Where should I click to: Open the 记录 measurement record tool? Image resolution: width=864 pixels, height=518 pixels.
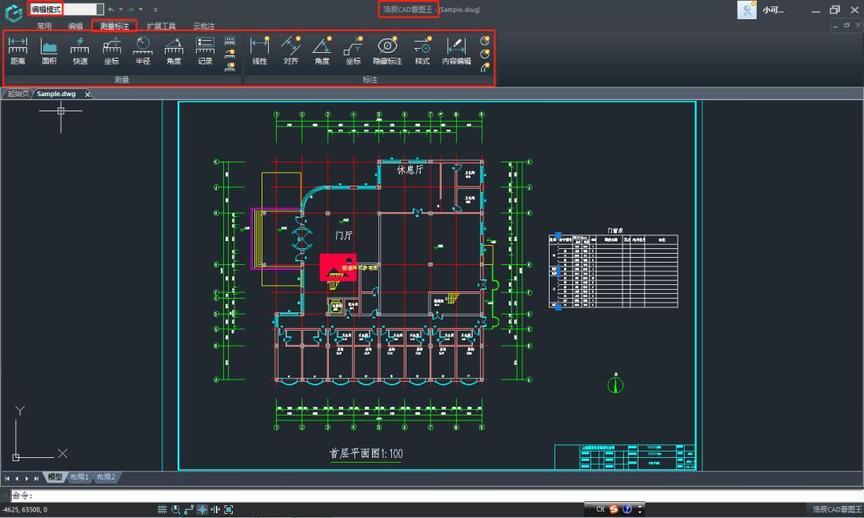[205, 50]
